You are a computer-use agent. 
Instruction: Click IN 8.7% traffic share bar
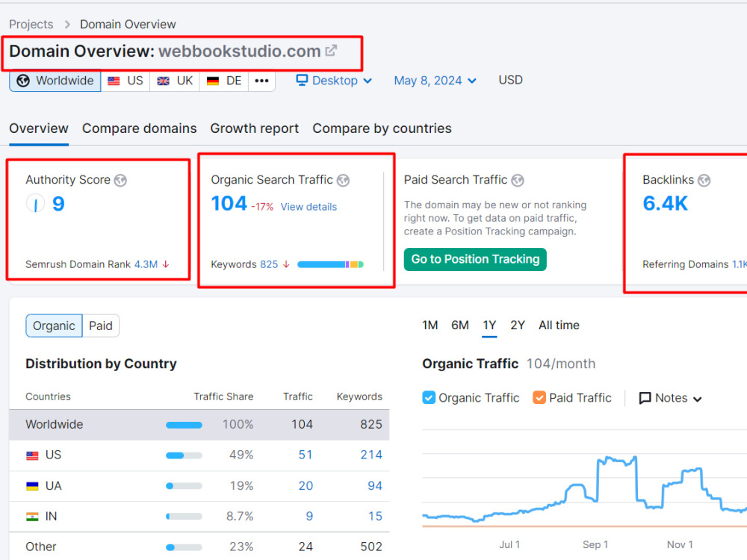(184, 517)
